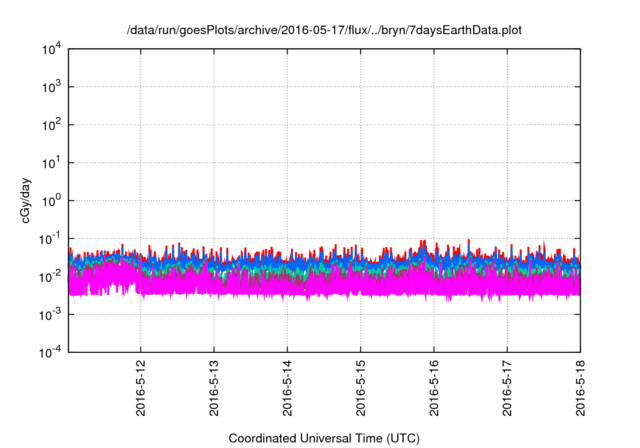Click the 2016-5-12 date tick label
Viewport: 640px width, 448px height.
(140, 388)
